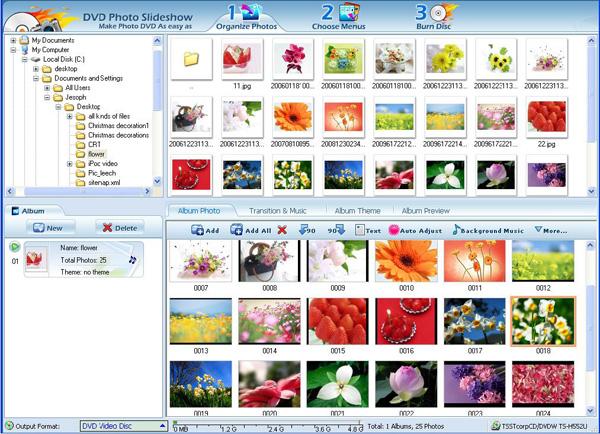Open Background Music from the toolbar

pos(490,230)
